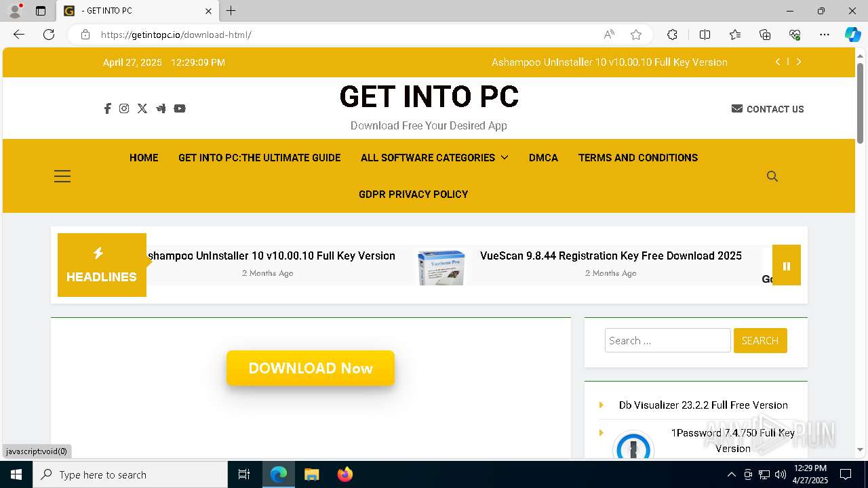Open a new browser tab

pos(231,11)
